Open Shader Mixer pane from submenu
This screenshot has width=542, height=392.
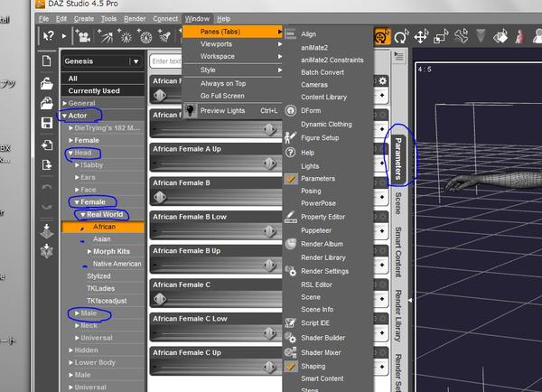(321, 352)
